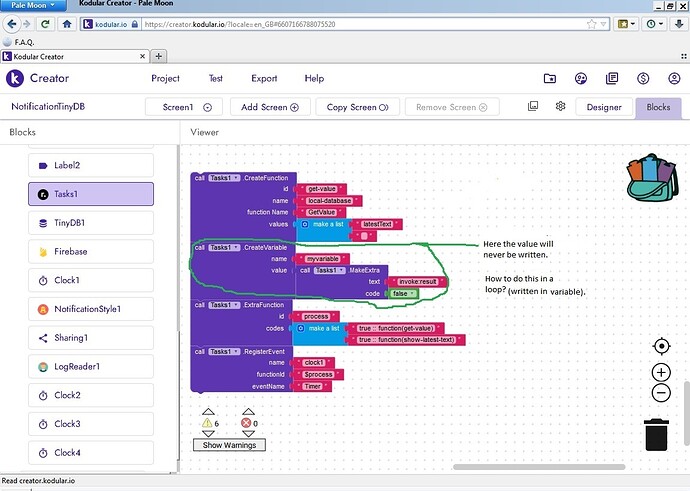Click the mutator icon on ExtraFunction list
The width and height of the screenshot is (690, 491).
coord(301,328)
